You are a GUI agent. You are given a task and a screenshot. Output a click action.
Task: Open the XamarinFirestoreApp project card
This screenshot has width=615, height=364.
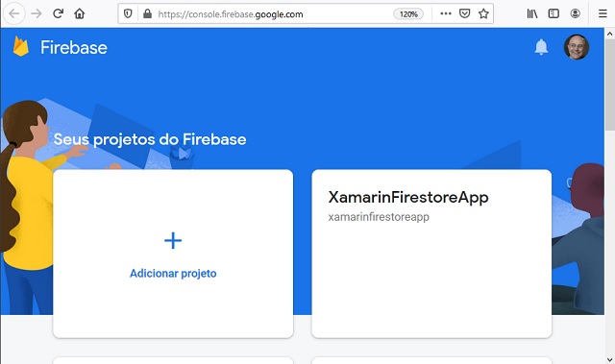(x=431, y=254)
